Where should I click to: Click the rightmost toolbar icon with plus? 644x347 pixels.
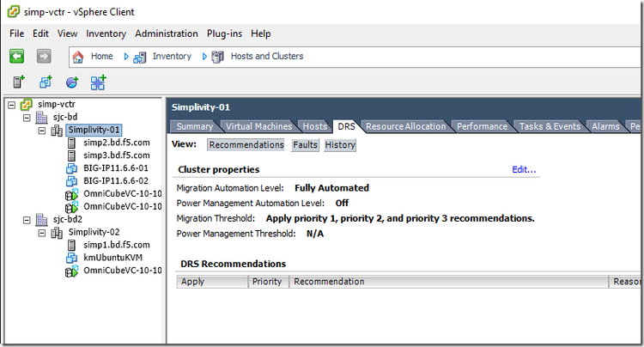coord(98,82)
